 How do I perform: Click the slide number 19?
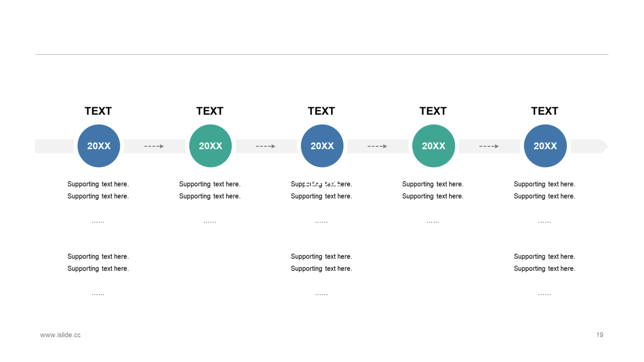600,335
